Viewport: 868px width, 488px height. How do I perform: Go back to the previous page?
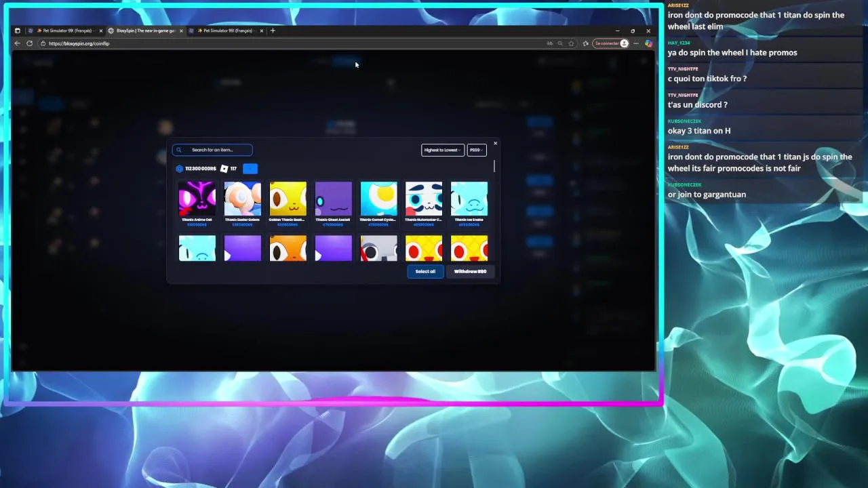pos(18,43)
